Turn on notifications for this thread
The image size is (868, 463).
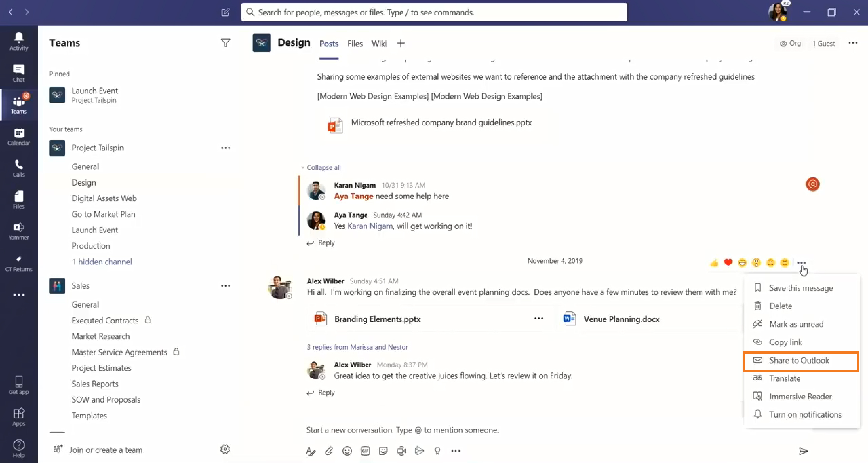(801, 415)
